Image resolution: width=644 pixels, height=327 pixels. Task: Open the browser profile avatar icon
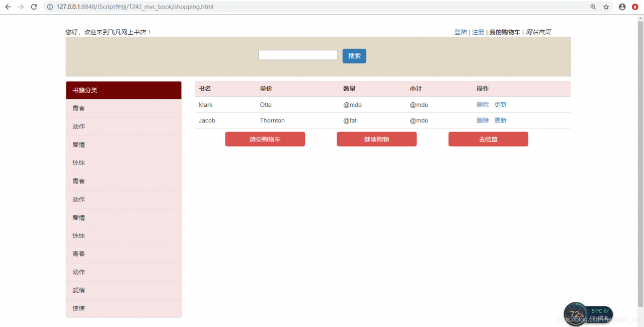tap(622, 7)
